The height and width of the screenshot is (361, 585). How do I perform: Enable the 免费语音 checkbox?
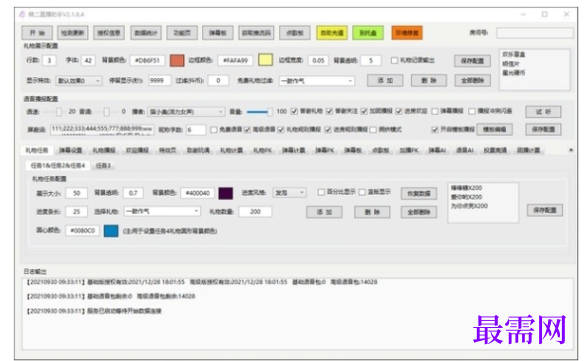pyautogui.click(x=213, y=130)
